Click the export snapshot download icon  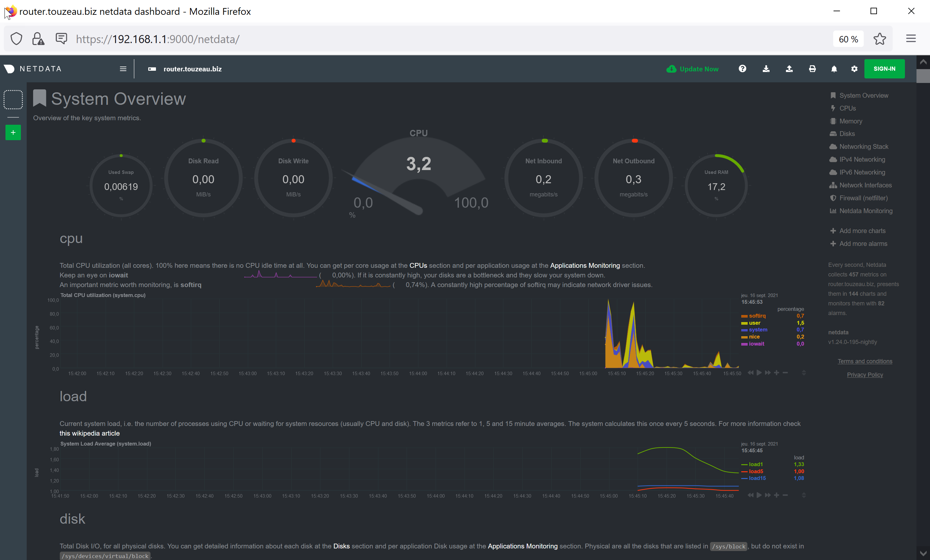(x=766, y=69)
